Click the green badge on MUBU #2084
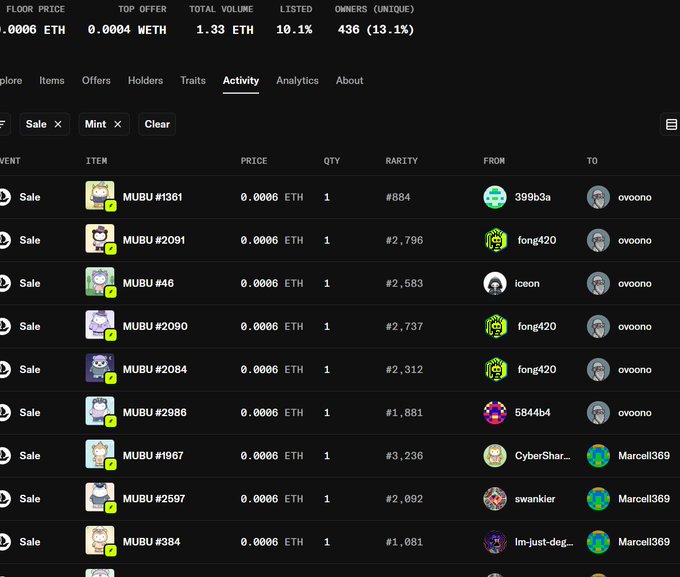 111,378
